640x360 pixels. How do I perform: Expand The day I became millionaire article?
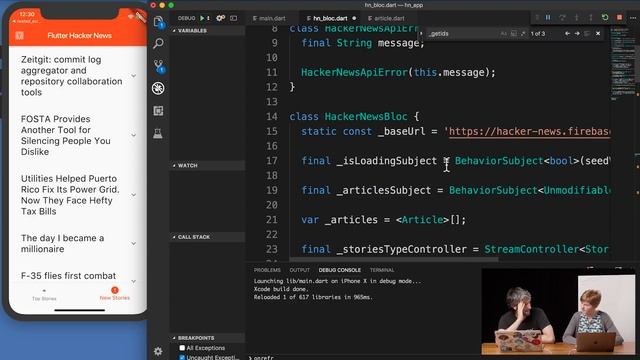pos(134,243)
